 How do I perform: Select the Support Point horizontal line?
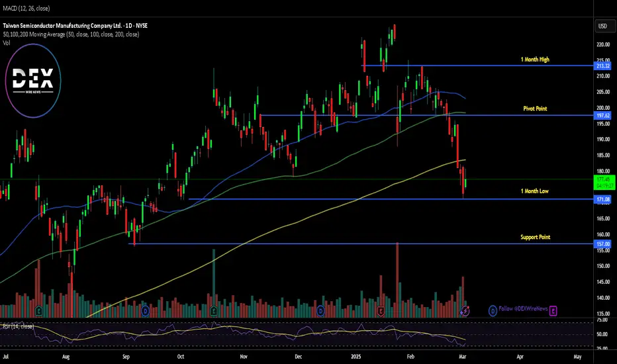(x=360, y=244)
